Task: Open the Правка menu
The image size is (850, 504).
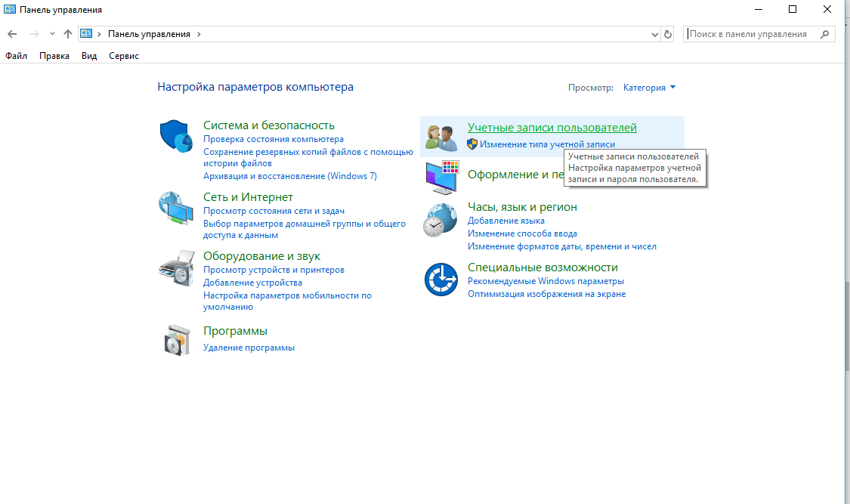Action: coord(54,56)
